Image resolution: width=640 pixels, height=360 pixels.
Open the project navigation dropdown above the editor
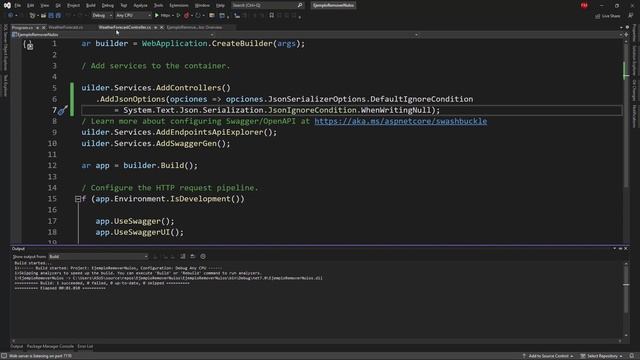tap(113, 35)
